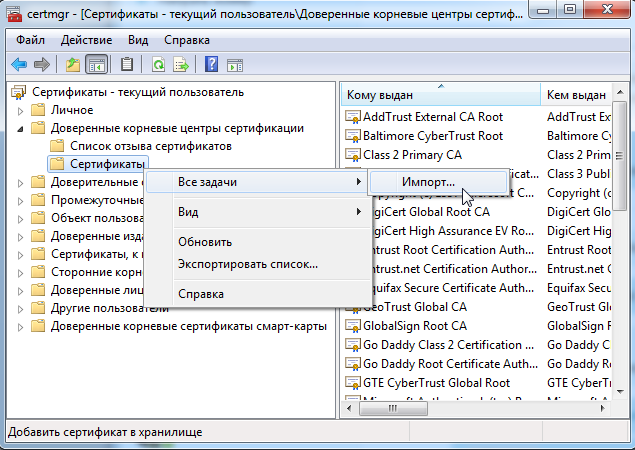Screen dimensions: 635x450
Task: Click the horizontal scrollbar thumb
Action: 393,408
